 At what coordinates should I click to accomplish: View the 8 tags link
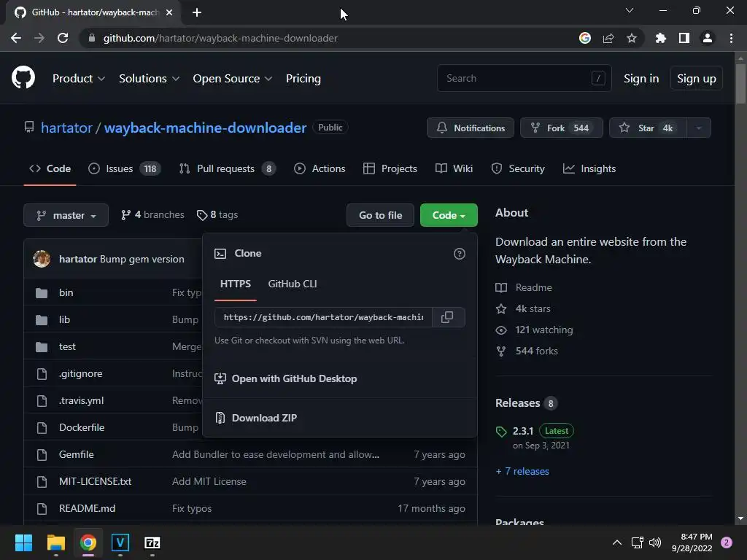tap(217, 215)
